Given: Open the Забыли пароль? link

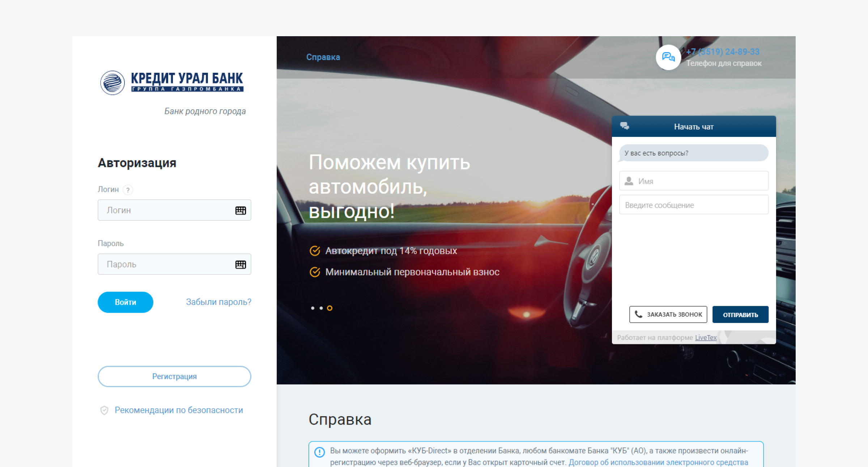Looking at the screenshot, I should point(218,302).
